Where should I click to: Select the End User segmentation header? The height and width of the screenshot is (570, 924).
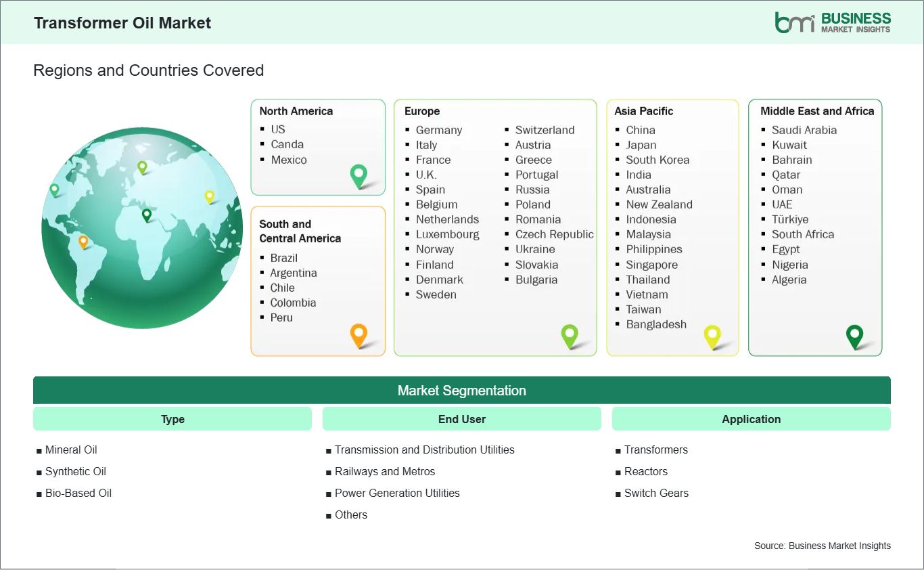click(462, 419)
